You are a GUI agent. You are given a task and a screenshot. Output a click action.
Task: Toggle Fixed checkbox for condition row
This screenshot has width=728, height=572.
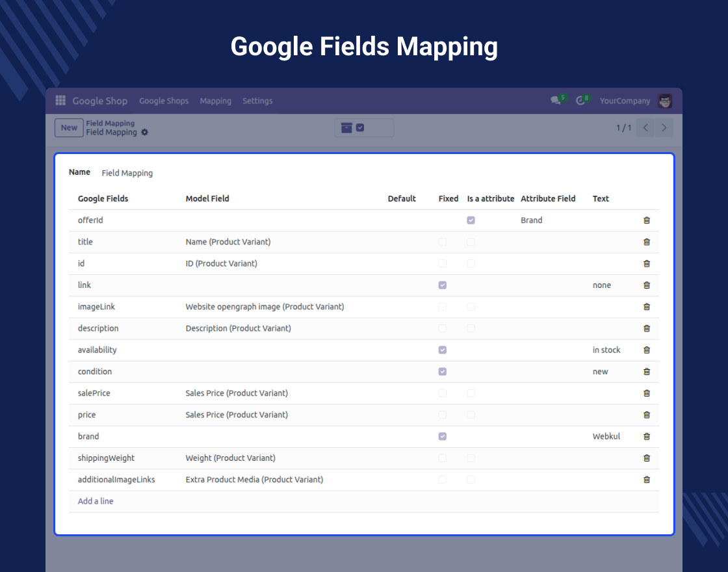[443, 371]
